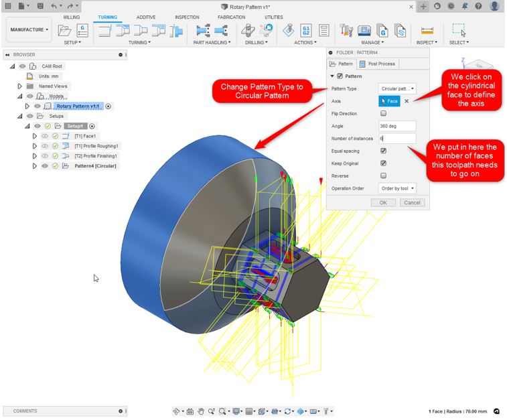Click the Simulate icon in Actions
This screenshot has width=507, height=420.
289,30
